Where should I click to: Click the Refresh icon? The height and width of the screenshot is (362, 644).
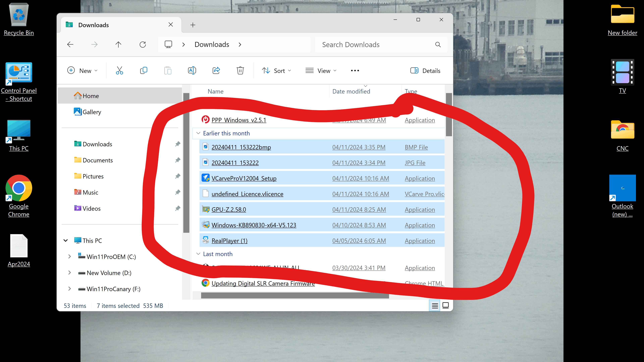point(143,45)
